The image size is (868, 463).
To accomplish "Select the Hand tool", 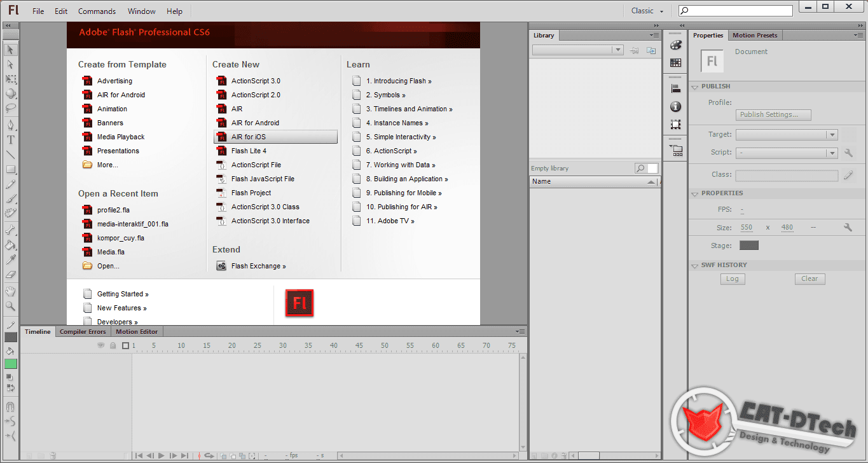I will [10, 291].
